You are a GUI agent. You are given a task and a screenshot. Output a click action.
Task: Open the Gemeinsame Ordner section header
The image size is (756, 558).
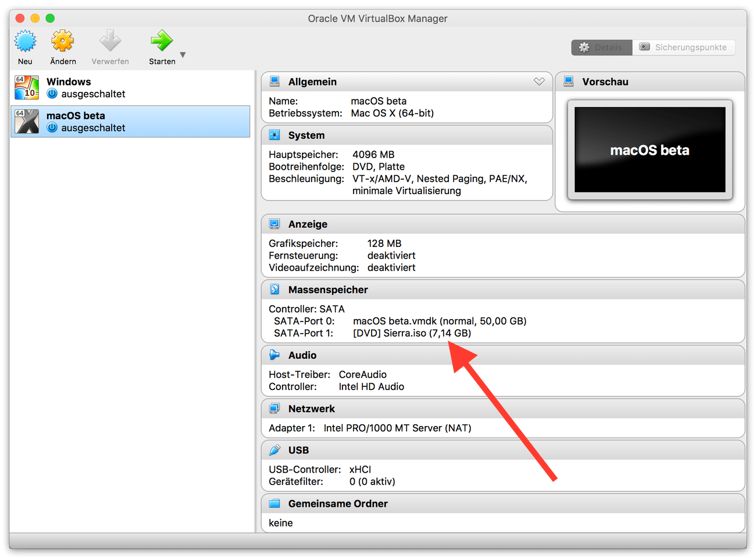tap(503, 503)
